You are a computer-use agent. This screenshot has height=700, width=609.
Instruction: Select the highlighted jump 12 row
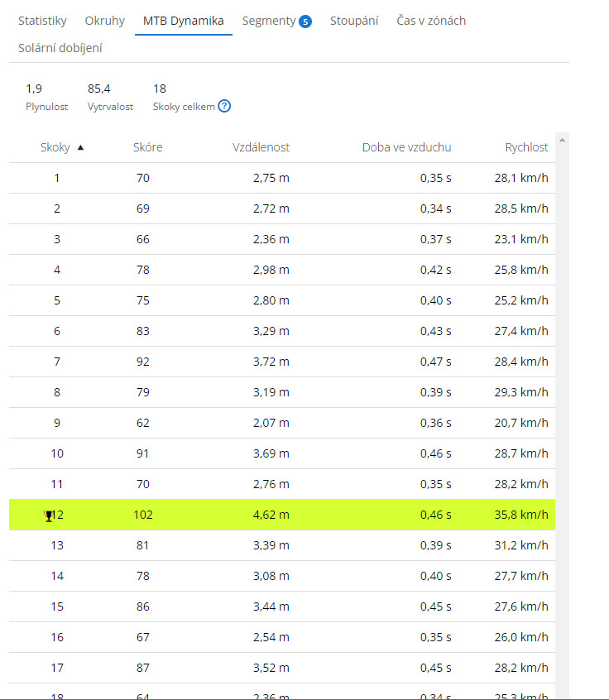point(281,515)
